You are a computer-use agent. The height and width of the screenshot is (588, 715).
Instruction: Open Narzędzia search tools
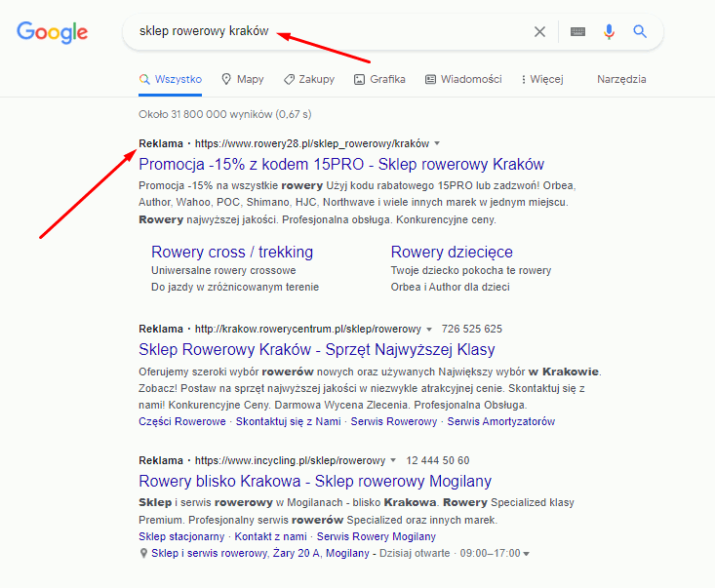pyautogui.click(x=621, y=79)
